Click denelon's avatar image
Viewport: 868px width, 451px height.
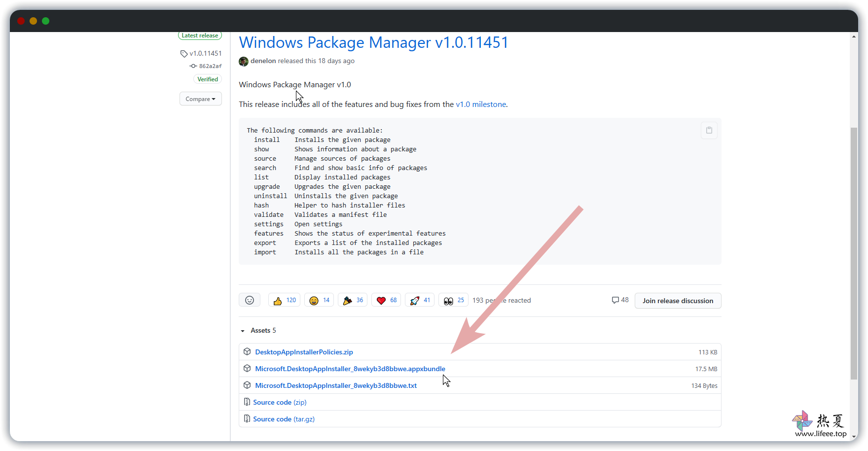(244, 61)
